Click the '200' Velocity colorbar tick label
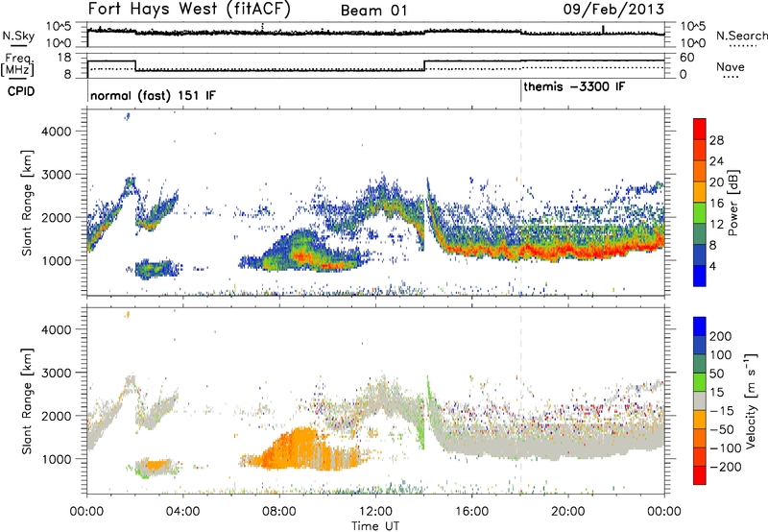Viewport: 768px width, 532px height. 721,336
